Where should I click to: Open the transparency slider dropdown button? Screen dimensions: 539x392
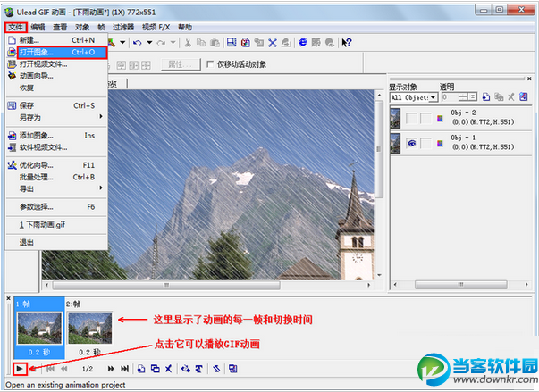[x=473, y=97]
